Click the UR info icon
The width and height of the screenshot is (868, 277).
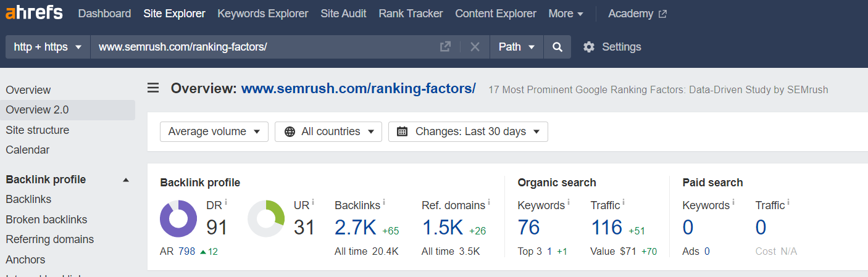313,202
